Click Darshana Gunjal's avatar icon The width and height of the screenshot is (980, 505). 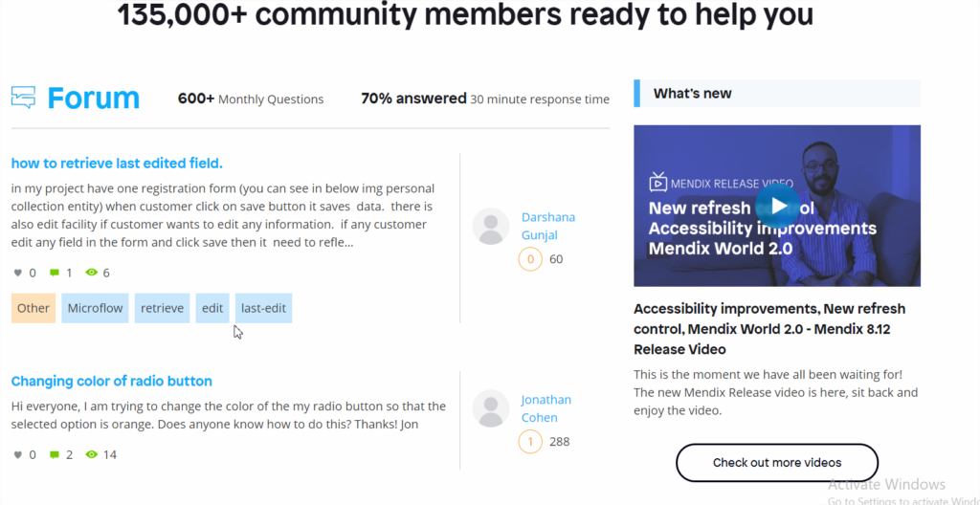[491, 226]
